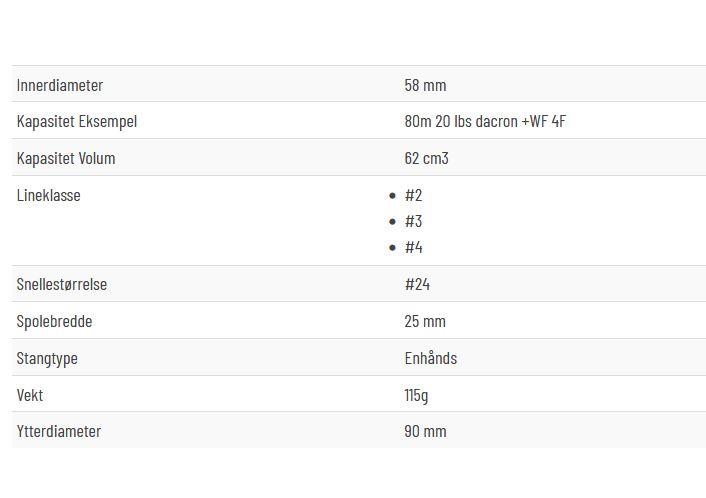706x498 pixels.
Task: Select the 90 mm outer diameter value
Action: [425, 431]
